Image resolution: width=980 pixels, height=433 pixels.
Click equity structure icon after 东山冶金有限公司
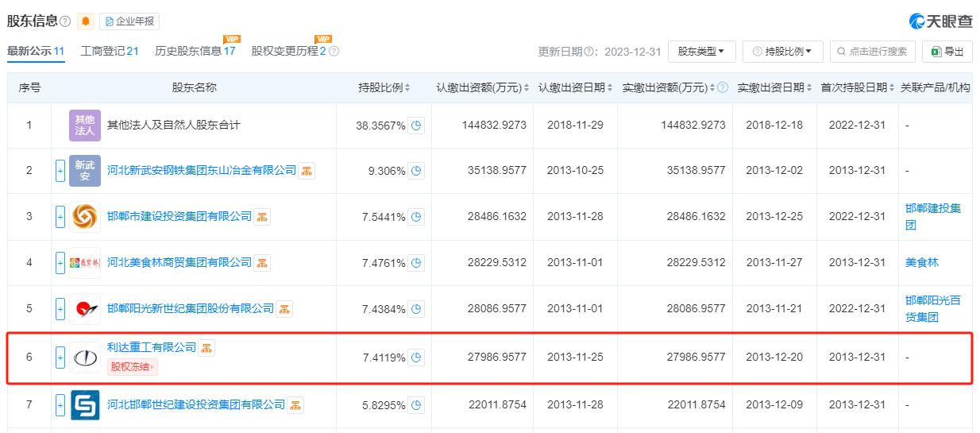point(306,171)
